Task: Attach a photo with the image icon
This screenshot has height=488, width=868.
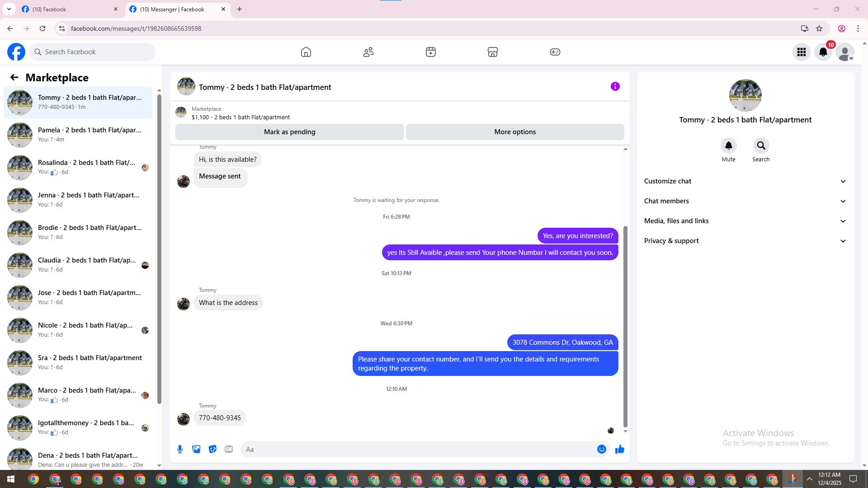Action: [x=196, y=449]
